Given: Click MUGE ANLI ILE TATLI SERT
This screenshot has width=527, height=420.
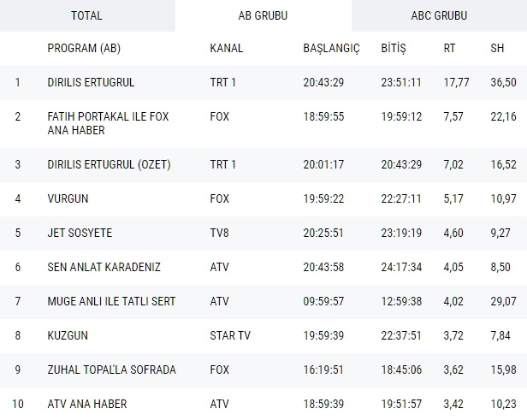Looking at the screenshot, I should pos(110,301).
